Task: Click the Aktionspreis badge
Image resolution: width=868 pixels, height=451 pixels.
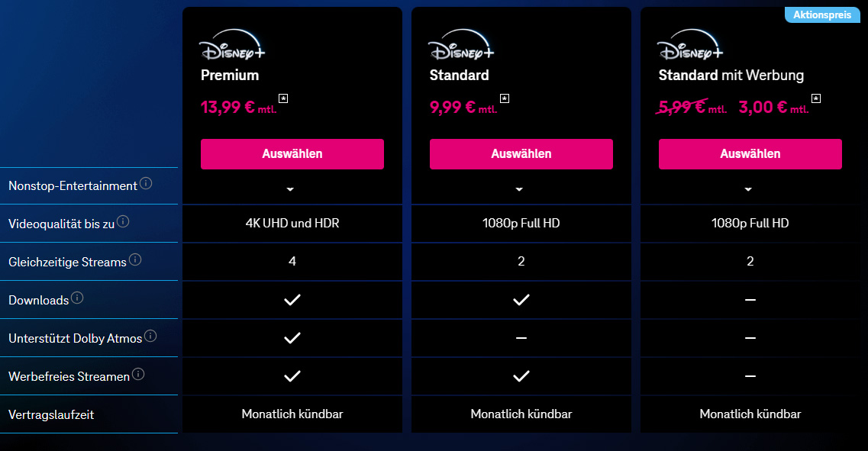Action: pyautogui.click(x=822, y=15)
